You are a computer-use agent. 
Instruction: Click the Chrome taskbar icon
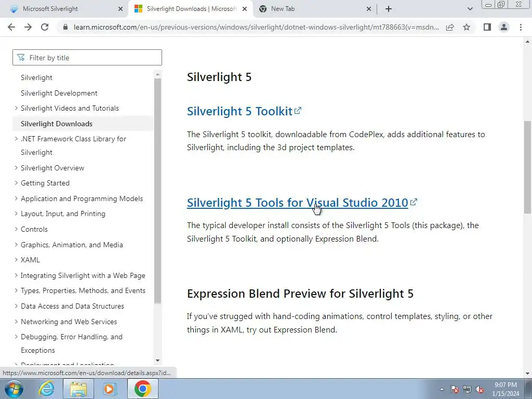click(143, 389)
